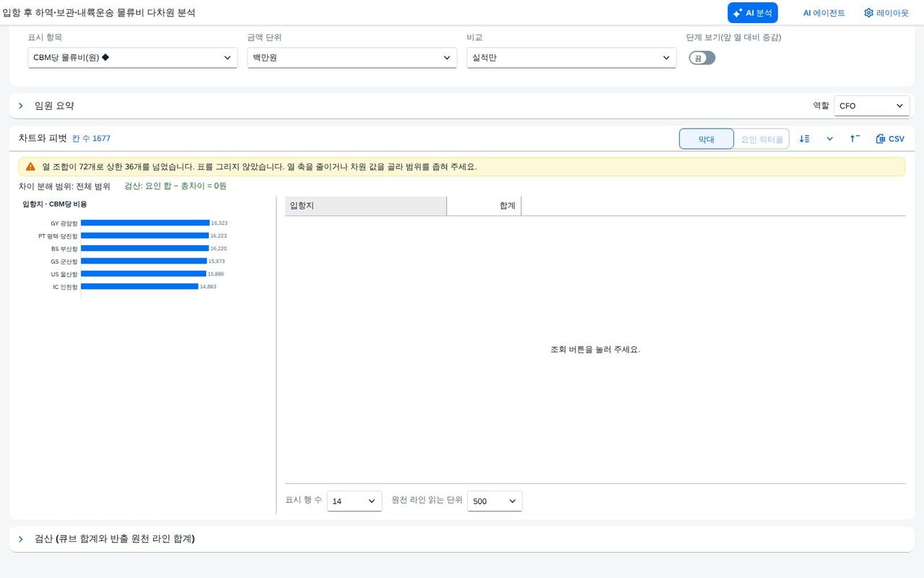Click the up-arrow collapse icon
Image resolution: width=924 pixels, height=578 pixels.
click(x=855, y=139)
